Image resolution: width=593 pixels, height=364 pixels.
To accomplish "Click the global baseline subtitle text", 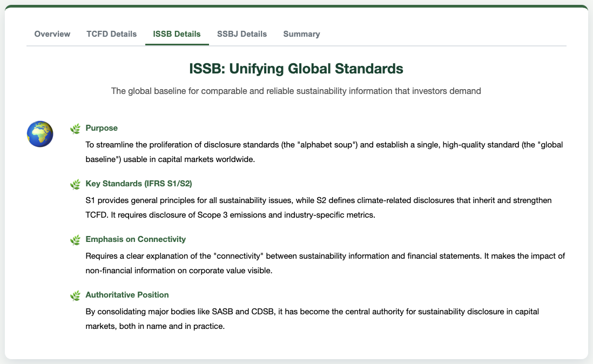I will point(296,91).
